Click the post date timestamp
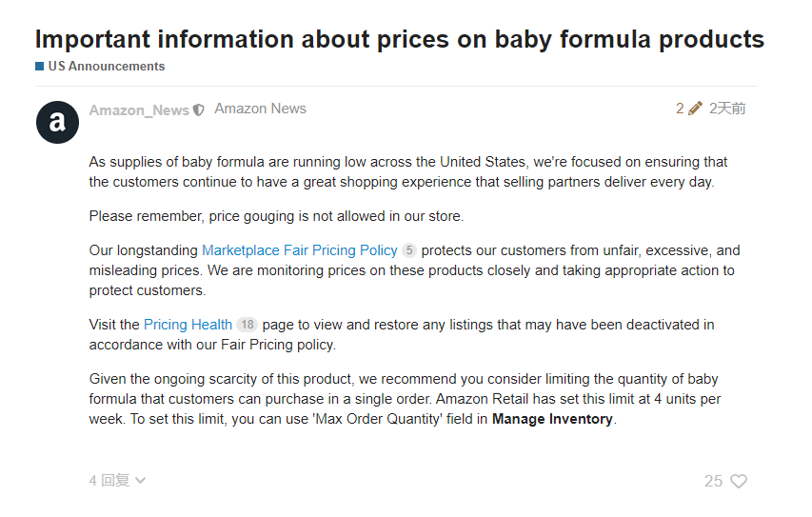The height and width of the screenshot is (517, 812). [x=727, y=109]
